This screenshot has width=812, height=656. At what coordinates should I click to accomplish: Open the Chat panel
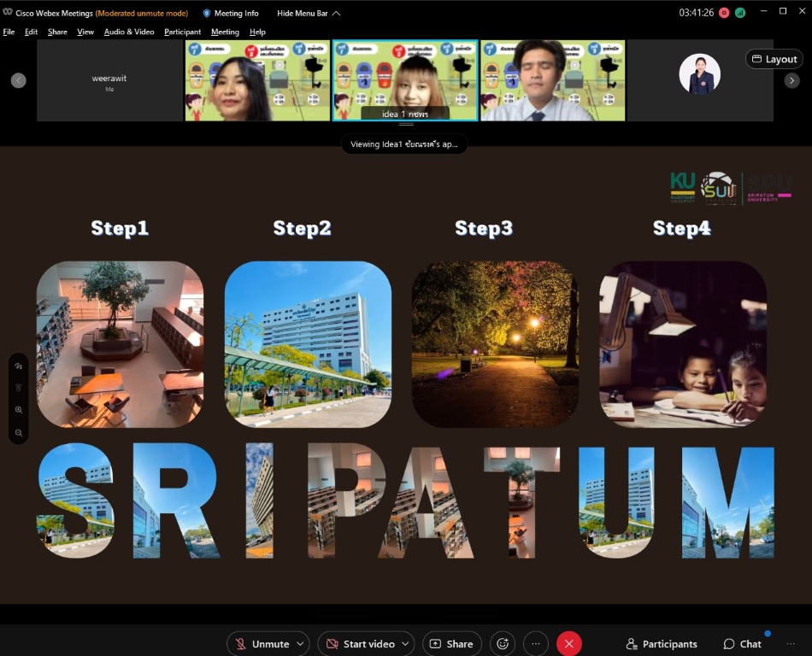click(x=742, y=643)
